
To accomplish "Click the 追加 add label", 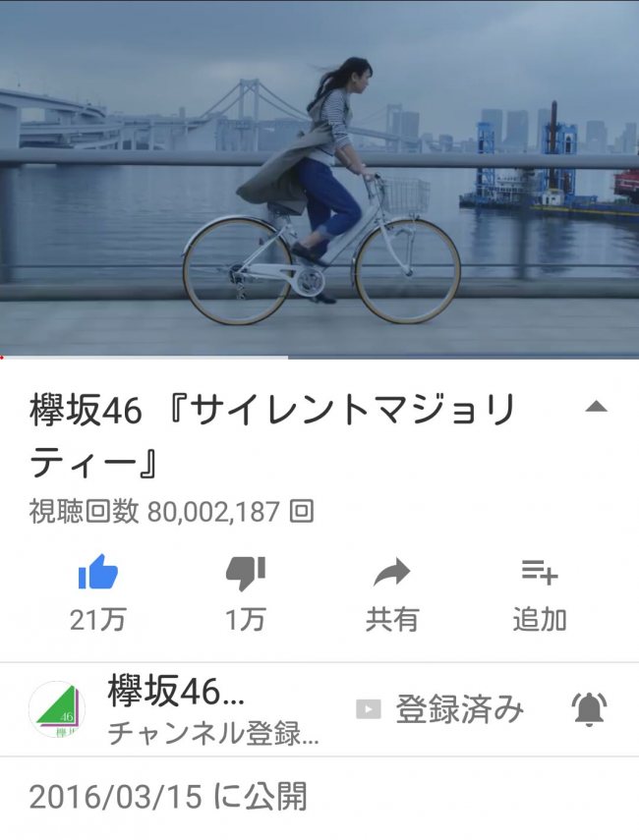I will (x=540, y=620).
